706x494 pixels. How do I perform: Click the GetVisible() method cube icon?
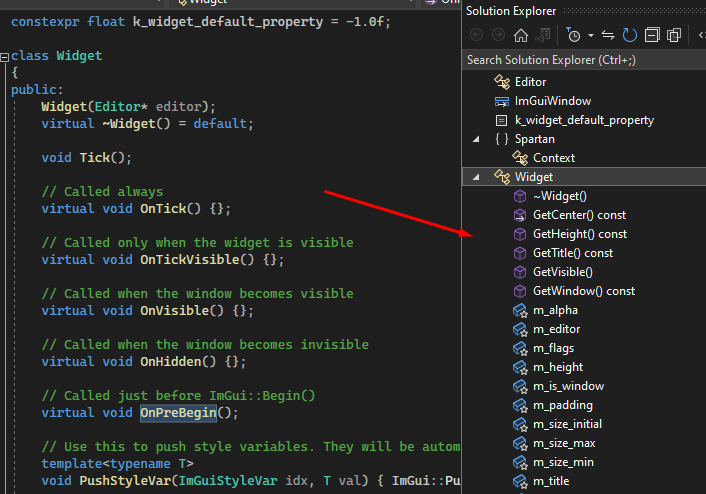(520, 272)
